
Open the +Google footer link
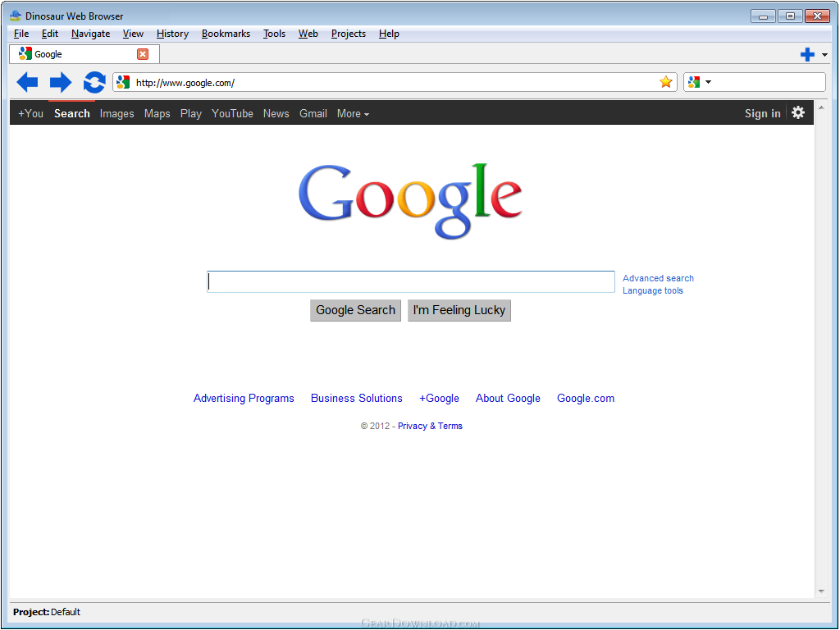pyautogui.click(x=439, y=398)
